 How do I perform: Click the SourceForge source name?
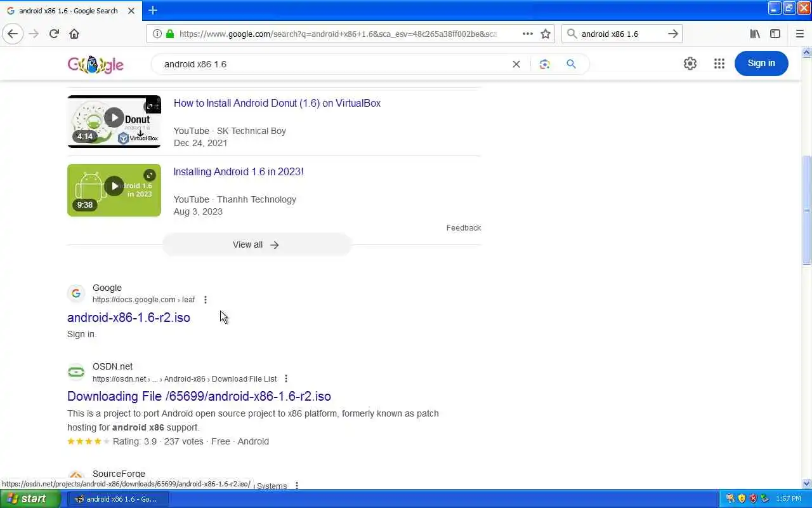point(119,474)
